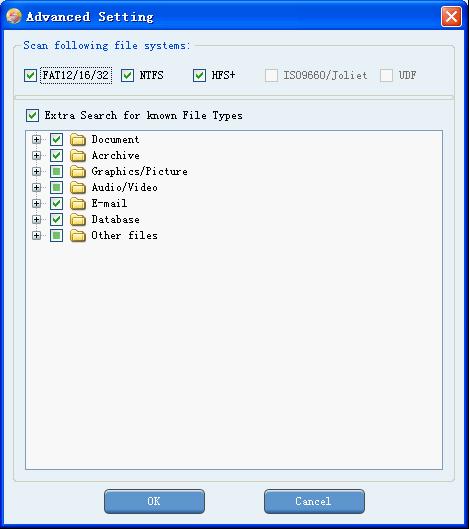Viewport: 469px width, 529px height.
Task: Disable NTFS file system scanning
Action: [x=127, y=75]
